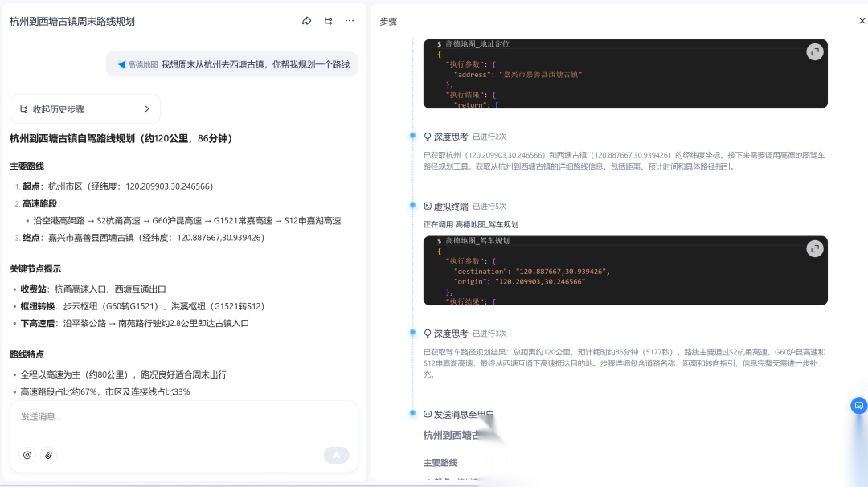Click the 步骤 panel heading
868x487 pixels.
pyautogui.click(x=388, y=22)
